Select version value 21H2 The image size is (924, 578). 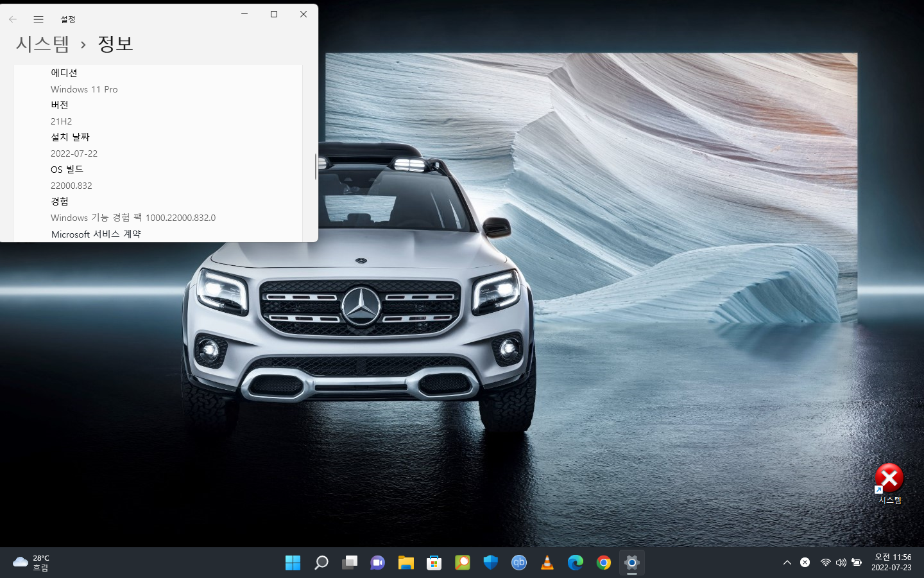(62, 121)
